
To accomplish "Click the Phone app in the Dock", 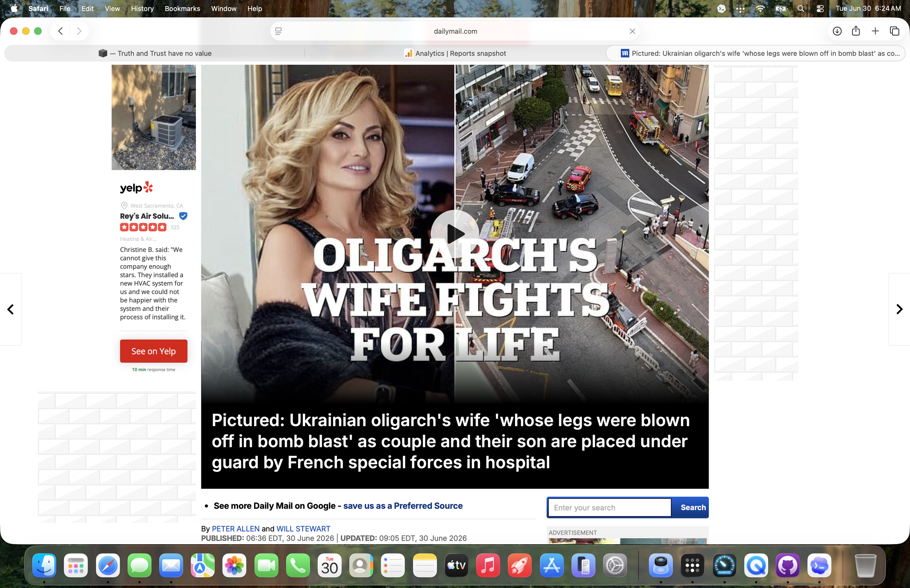I will (x=298, y=565).
